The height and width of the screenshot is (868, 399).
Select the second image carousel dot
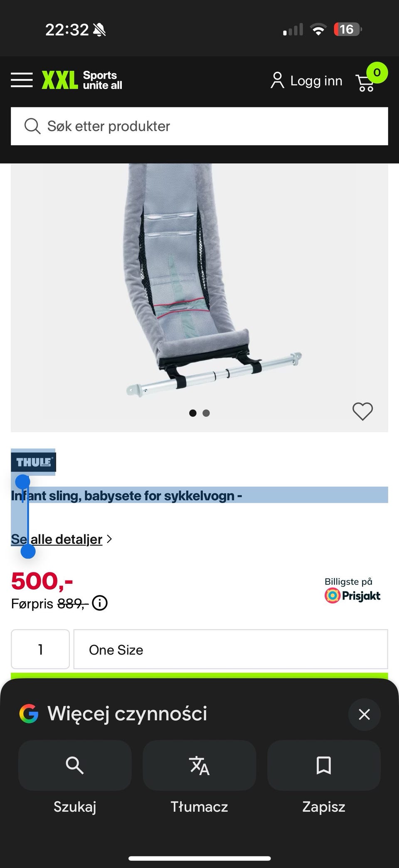pos(206,413)
